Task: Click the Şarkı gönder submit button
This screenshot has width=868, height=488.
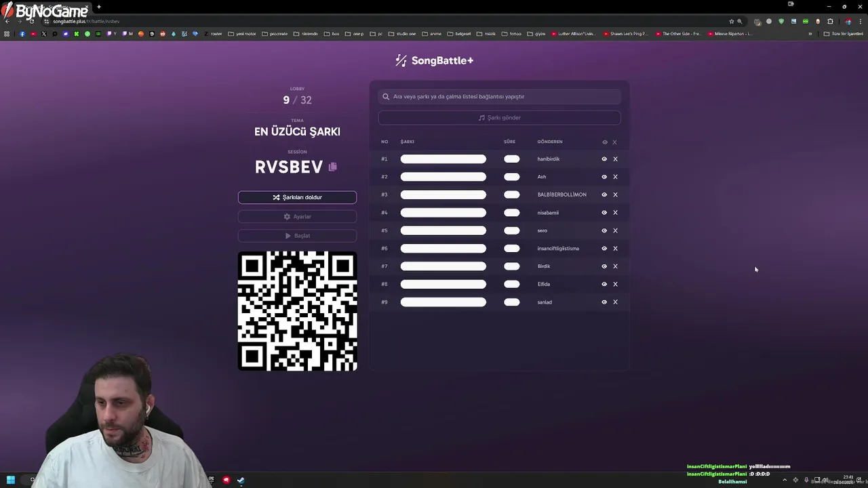Action: (x=499, y=118)
